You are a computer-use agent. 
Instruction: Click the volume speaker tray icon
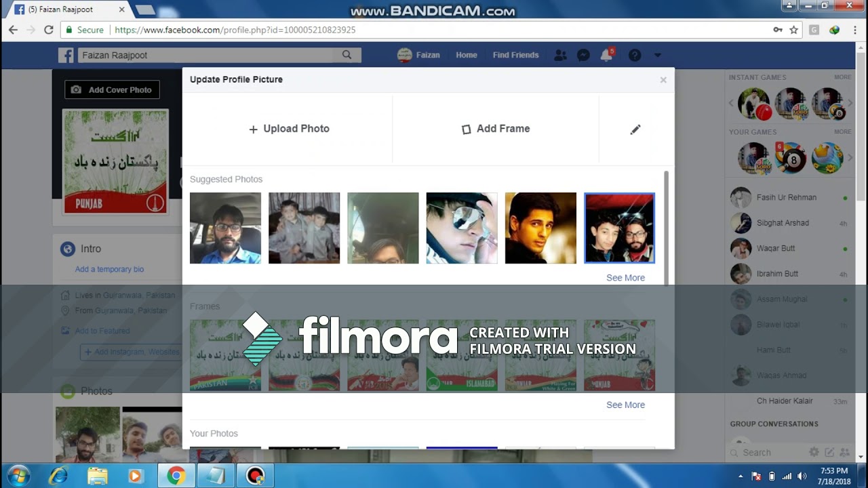802,476
